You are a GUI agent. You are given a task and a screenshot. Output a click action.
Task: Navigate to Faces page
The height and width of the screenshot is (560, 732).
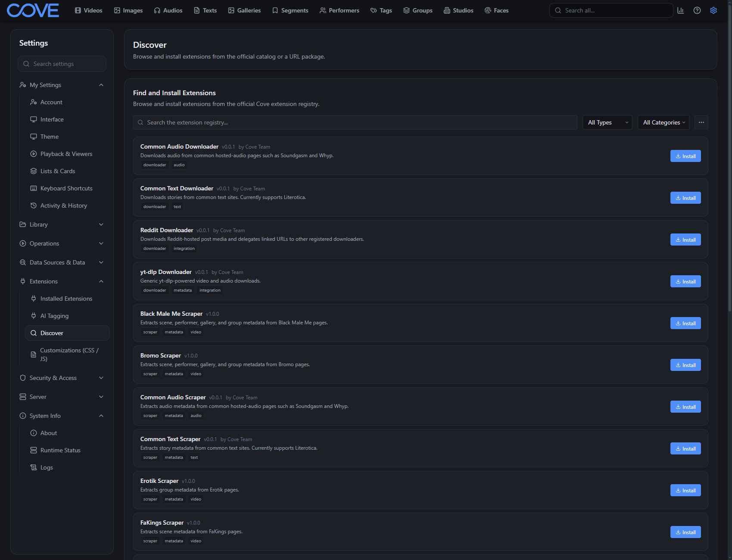496,10
